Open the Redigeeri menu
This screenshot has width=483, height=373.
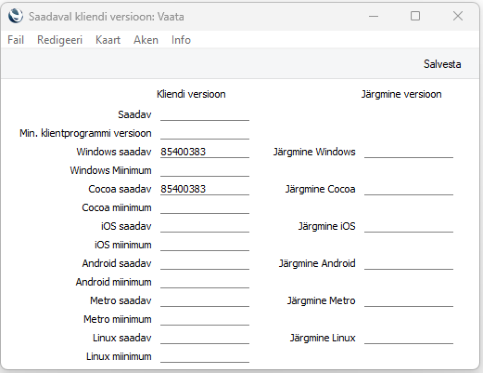[x=60, y=40]
